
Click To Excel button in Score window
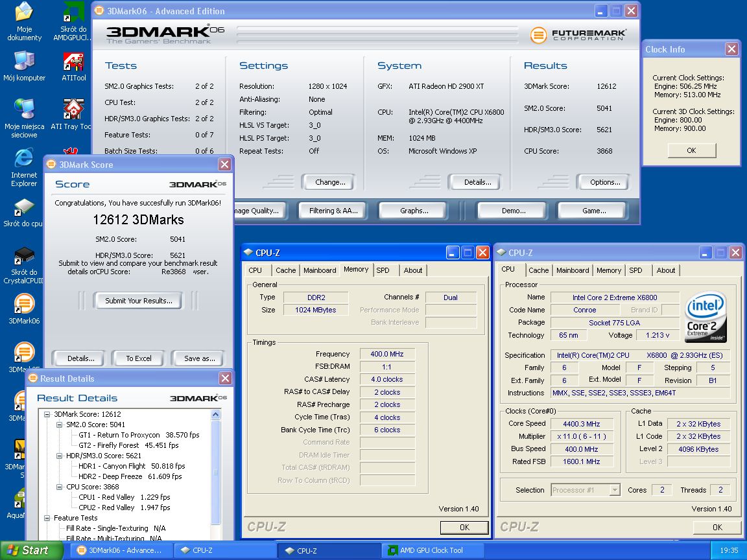pos(137,358)
